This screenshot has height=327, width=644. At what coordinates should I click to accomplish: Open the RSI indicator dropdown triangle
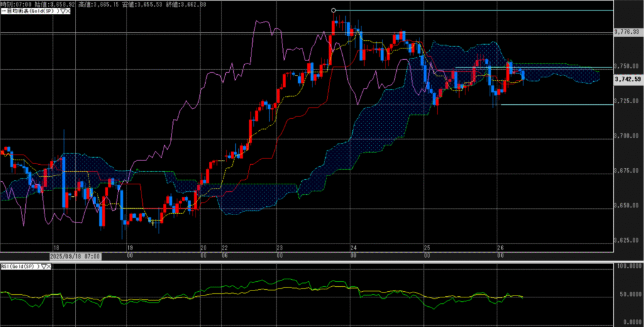click(x=43, y=267)
